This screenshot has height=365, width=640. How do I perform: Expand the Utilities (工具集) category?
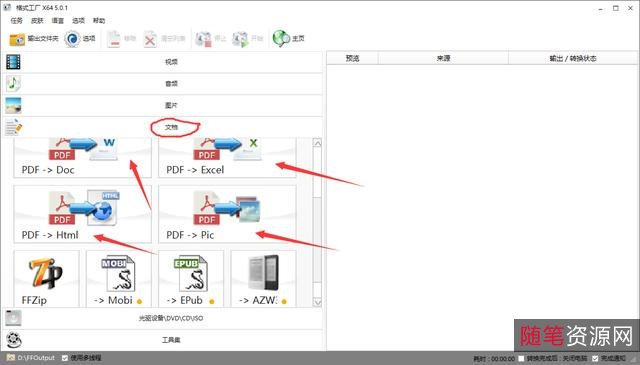(162, 340)
